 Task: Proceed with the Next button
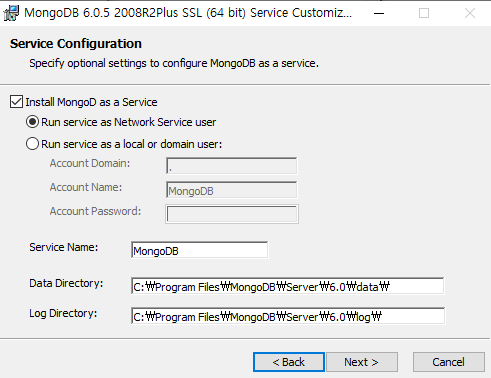coord(362,362)
